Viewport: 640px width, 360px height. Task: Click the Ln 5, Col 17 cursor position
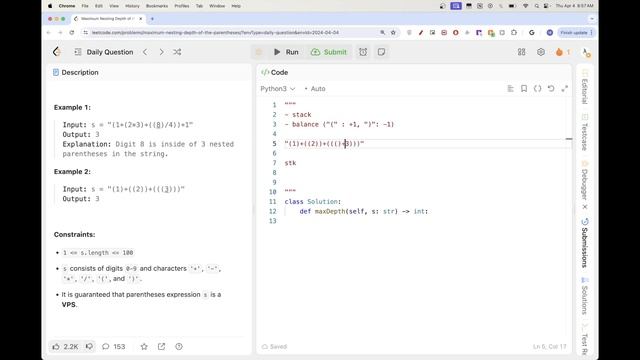(549, 347)
